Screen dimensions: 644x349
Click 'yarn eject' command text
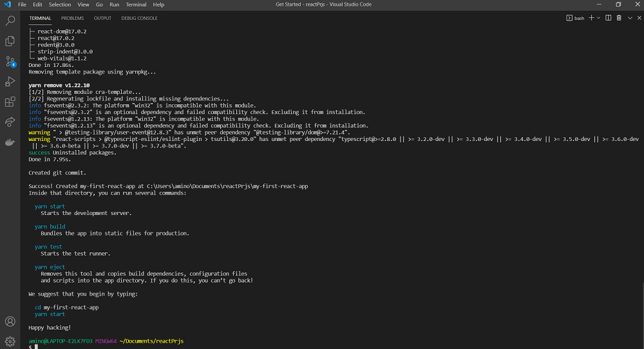click(x=50, y=267)
